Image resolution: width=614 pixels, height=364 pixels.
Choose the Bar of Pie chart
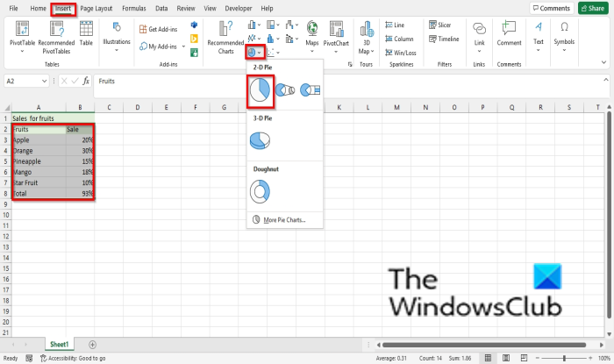point(310,90)
